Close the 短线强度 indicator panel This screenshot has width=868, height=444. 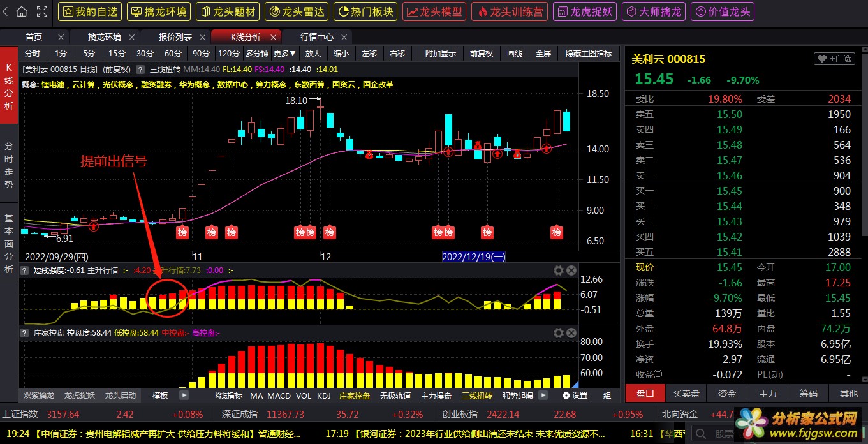[x=571, y=270]
